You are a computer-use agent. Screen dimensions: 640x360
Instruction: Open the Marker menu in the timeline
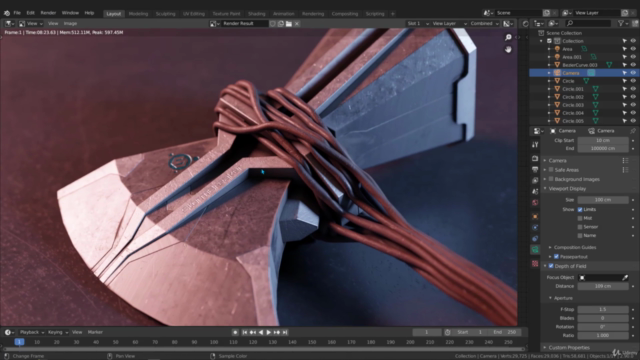[95, 332]
